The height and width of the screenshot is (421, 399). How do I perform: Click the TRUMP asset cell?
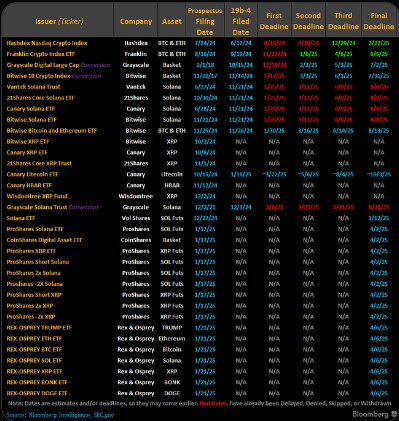[x=172, y=328]
